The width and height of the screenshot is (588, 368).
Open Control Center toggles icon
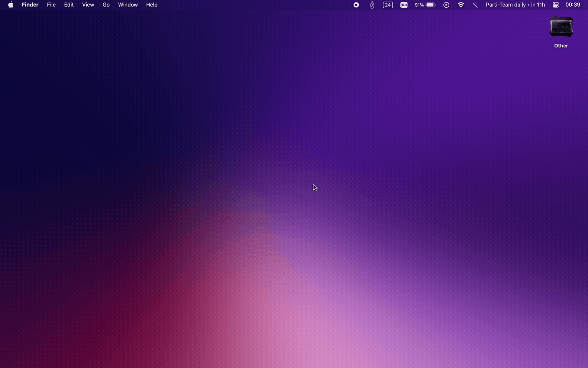pyautogui.click(x=556, y=5)
